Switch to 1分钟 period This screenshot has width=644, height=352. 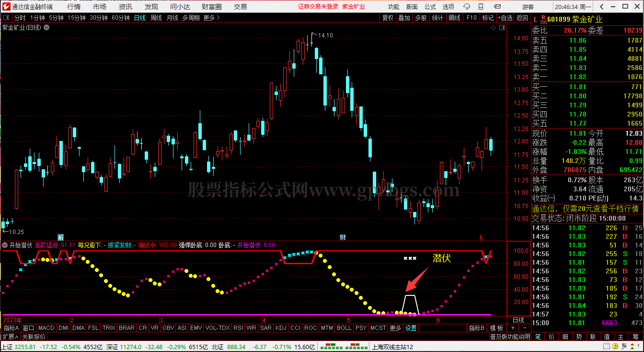tap(37, 18)
